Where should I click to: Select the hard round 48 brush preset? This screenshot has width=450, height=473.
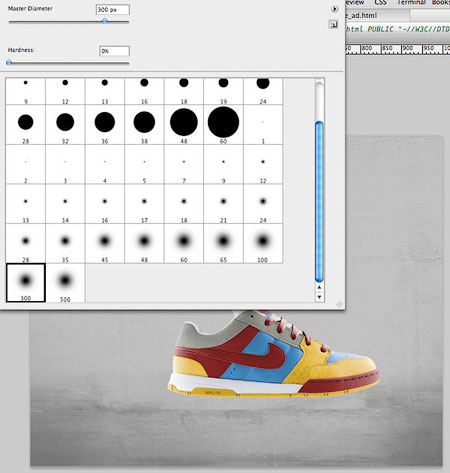[184, 125]
